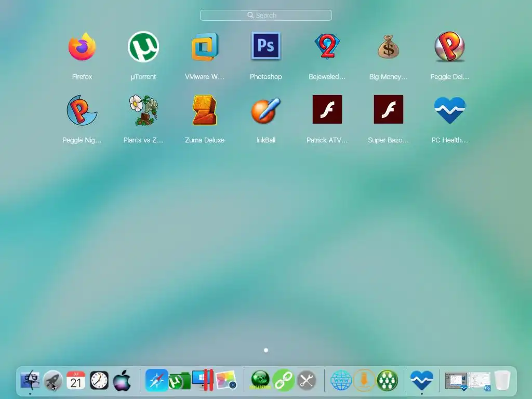Launch Patrick ATV Flash game

[x=327, y=109]
